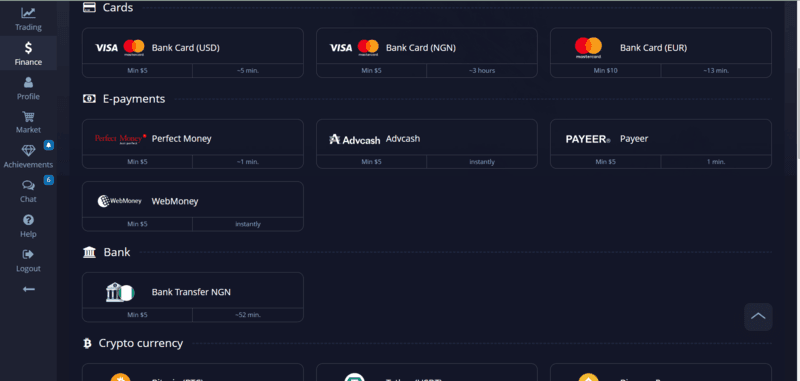Image resolution: width=800 pixels, height=381 pixels.
Task: Choose the Perfect Money label
Action: point(181,139)
